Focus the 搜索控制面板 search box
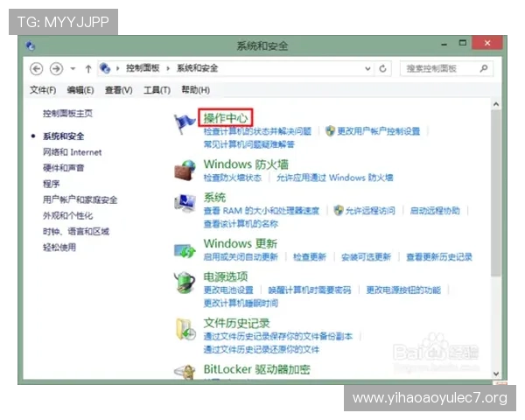The height and width of the screenshot is (420, 525). pos(446,68)
